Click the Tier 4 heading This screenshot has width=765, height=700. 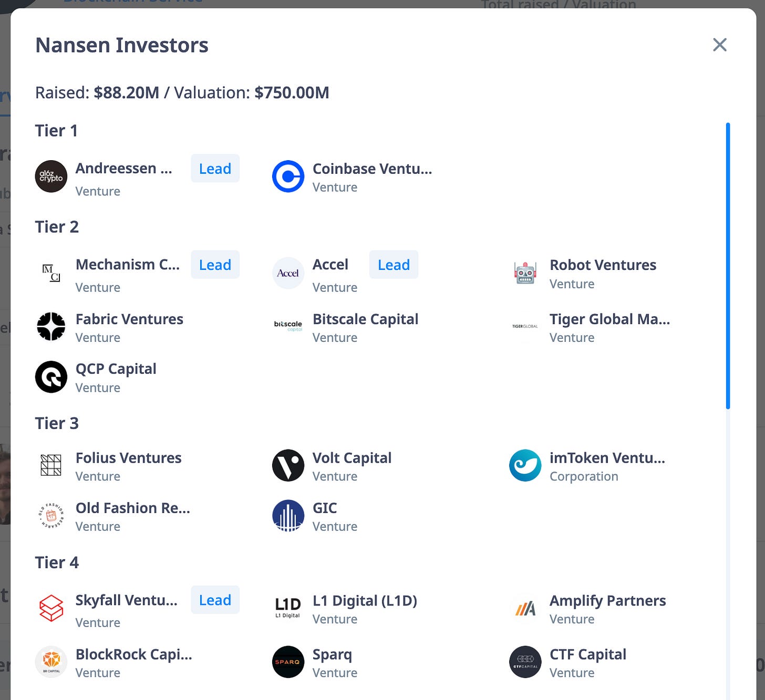click(57, 562)
